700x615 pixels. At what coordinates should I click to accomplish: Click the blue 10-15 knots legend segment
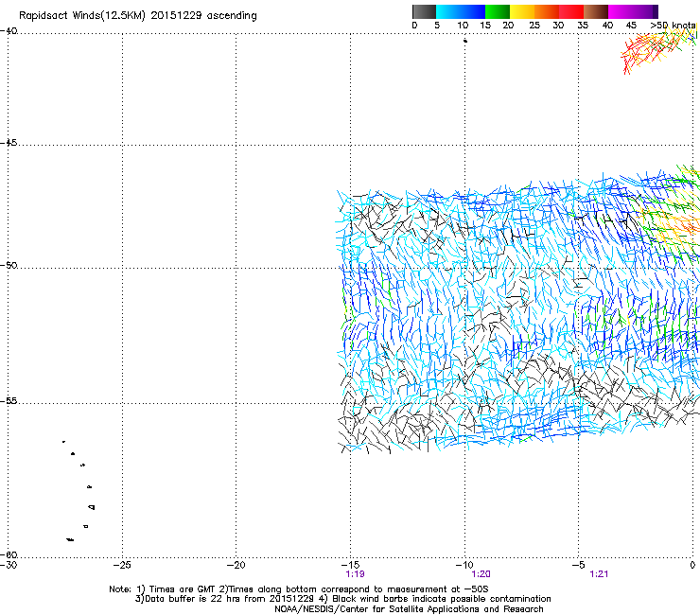[473, 11]
